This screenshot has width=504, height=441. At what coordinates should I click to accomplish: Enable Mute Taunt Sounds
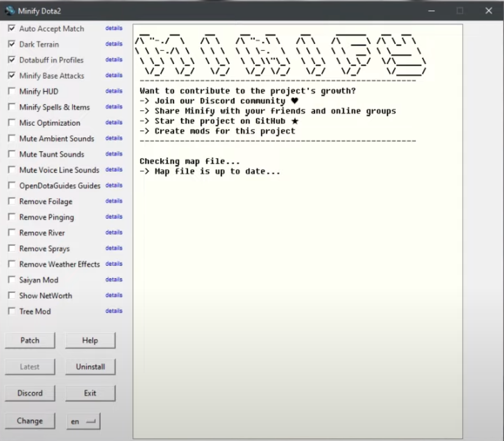(11, 154)
